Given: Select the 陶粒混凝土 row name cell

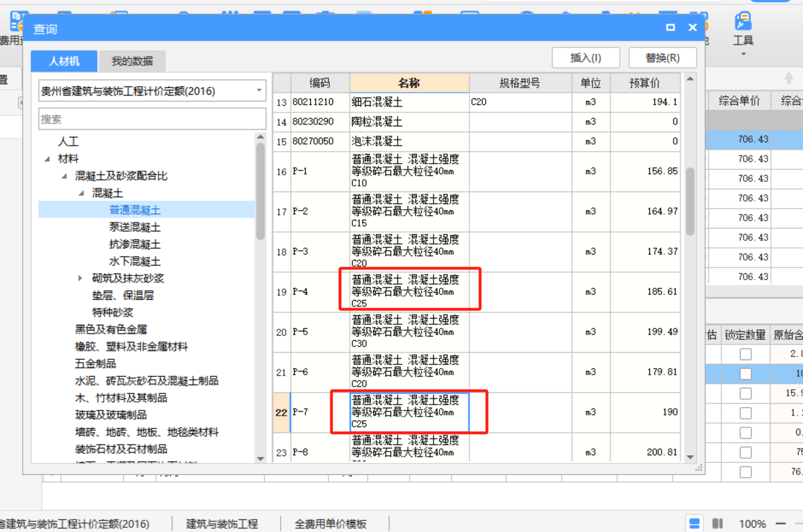Looking at the screenshot, I should (409, 122).
